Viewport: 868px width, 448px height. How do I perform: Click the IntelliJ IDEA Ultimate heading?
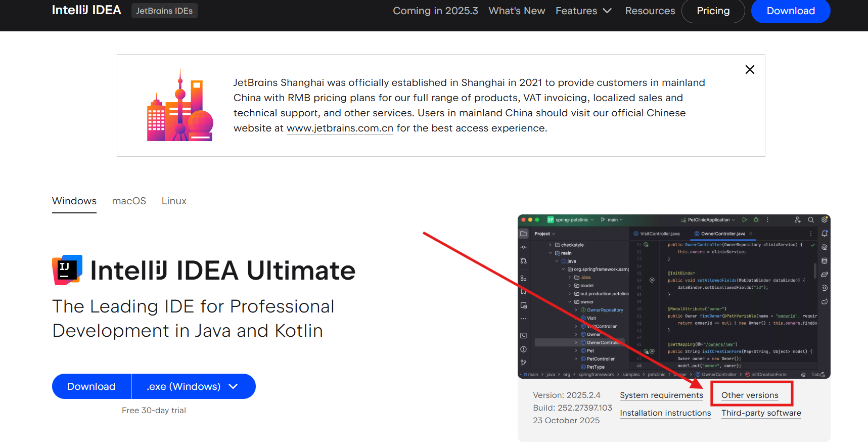click(x=223, y=271)
